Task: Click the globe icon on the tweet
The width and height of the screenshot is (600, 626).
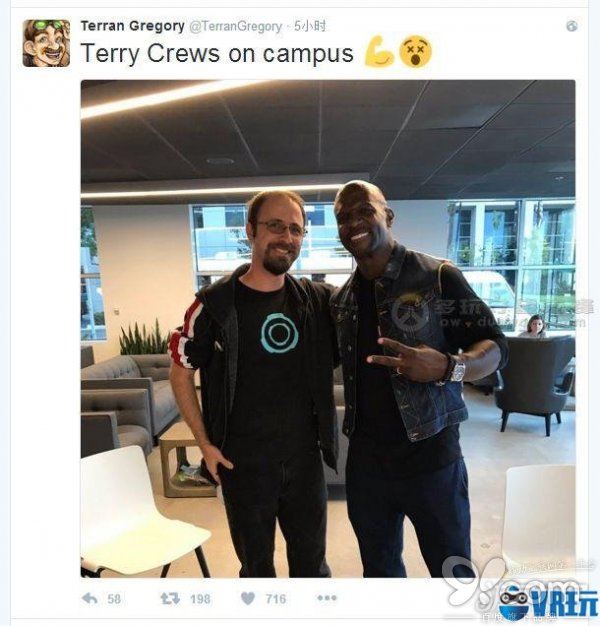Action: tap(572, 26)
